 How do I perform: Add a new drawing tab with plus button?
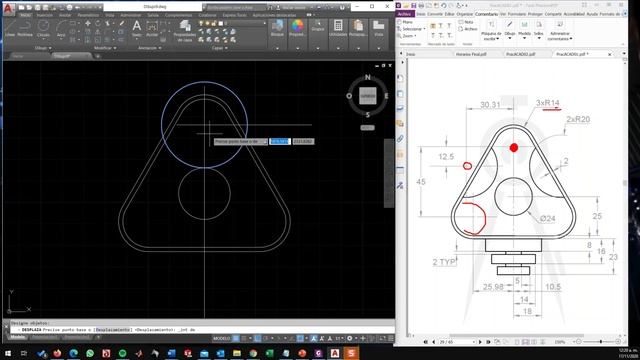tap(98, 56)
